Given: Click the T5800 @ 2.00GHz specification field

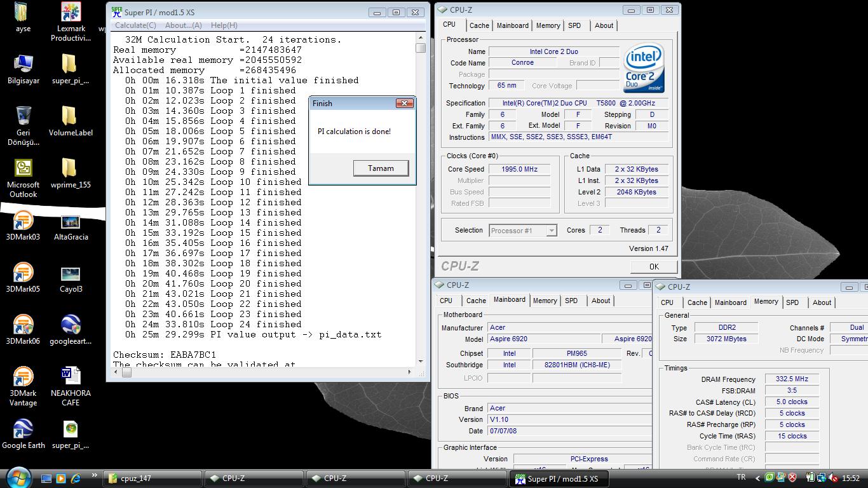Looking at the screenshot, I should point(579,103).
